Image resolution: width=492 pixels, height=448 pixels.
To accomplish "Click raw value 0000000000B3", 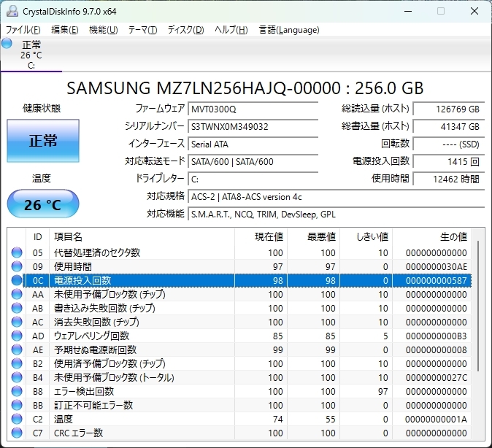I will pos(436,336).
